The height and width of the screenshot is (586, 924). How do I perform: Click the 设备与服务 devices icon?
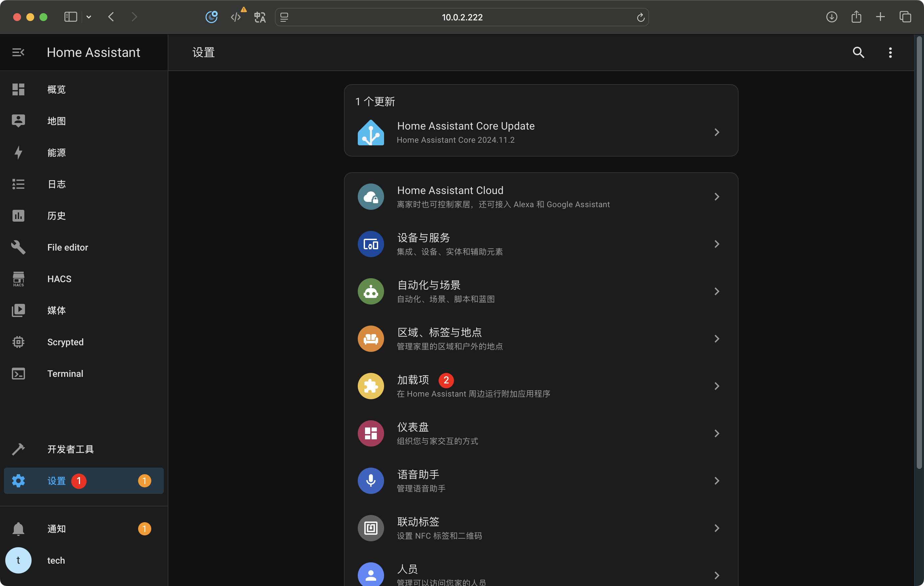(x=371, y=244)
